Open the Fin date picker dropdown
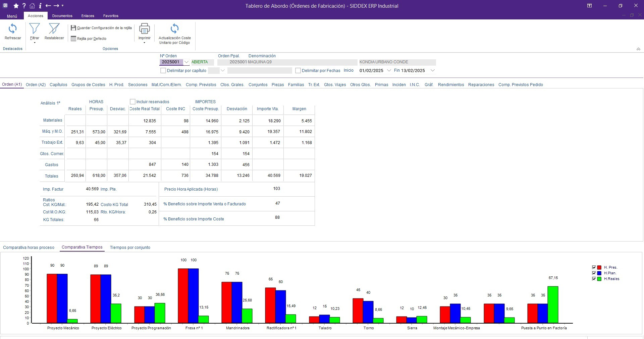Screen dimensions: 644x339 tap(432, 71)
